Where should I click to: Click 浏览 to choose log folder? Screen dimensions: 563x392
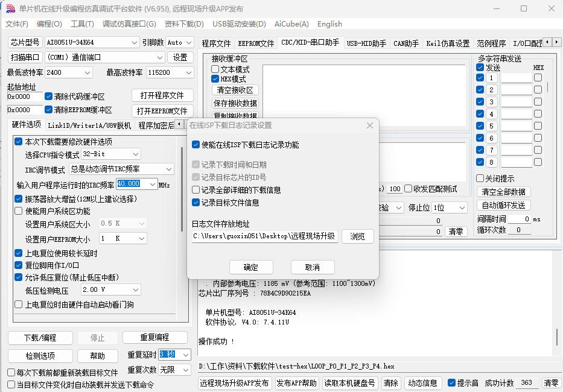tap(357, 236)
